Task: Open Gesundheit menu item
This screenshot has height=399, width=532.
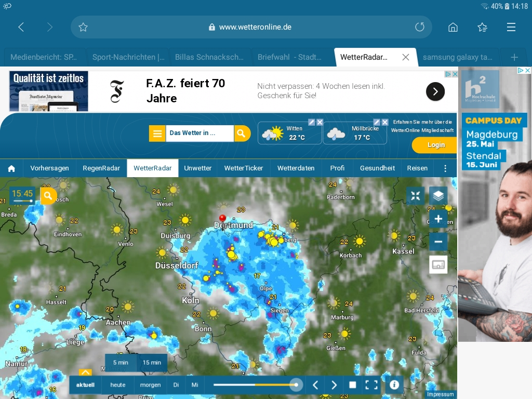Action: tap(377, 168)
